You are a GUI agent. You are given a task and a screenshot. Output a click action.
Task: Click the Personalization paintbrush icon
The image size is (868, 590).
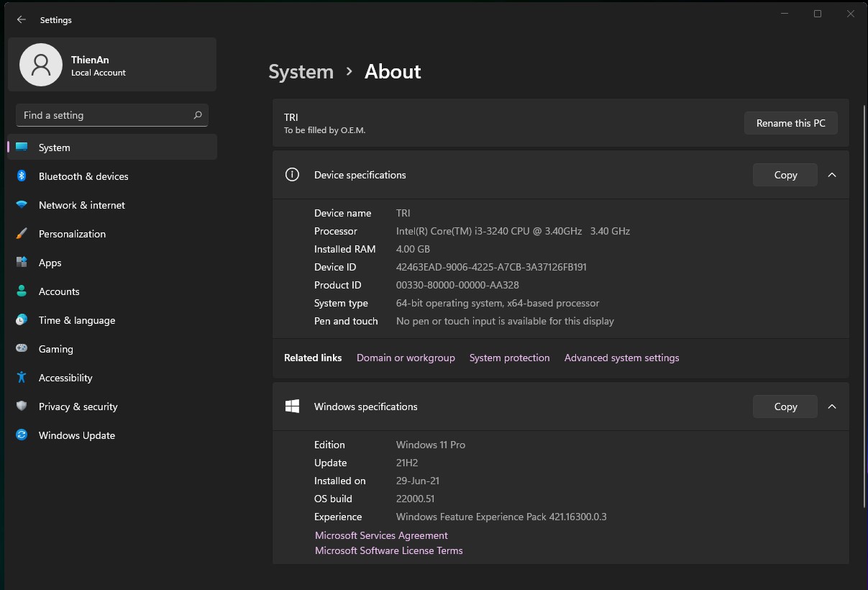tap(22, 234)
